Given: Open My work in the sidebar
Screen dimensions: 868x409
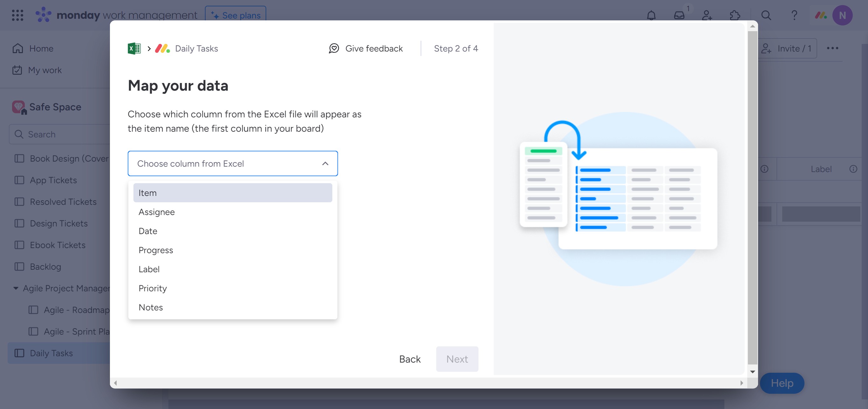Looking at the screenshot, I should 44,70.
